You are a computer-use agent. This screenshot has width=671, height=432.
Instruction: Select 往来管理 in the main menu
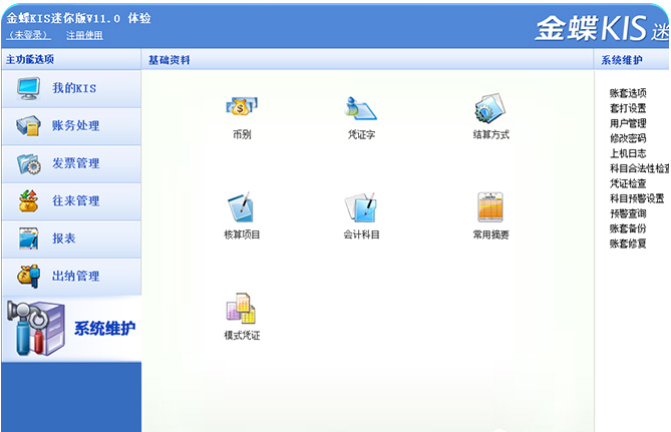[x=71, y=201]
